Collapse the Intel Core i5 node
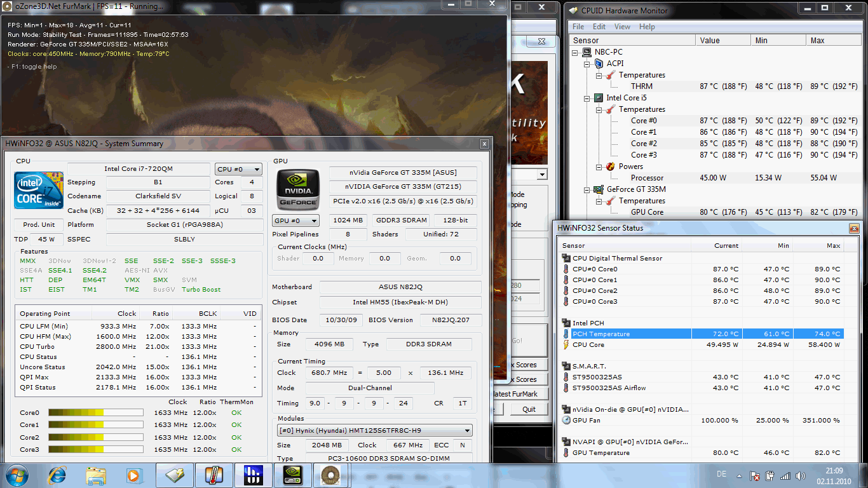 (587, 98)
